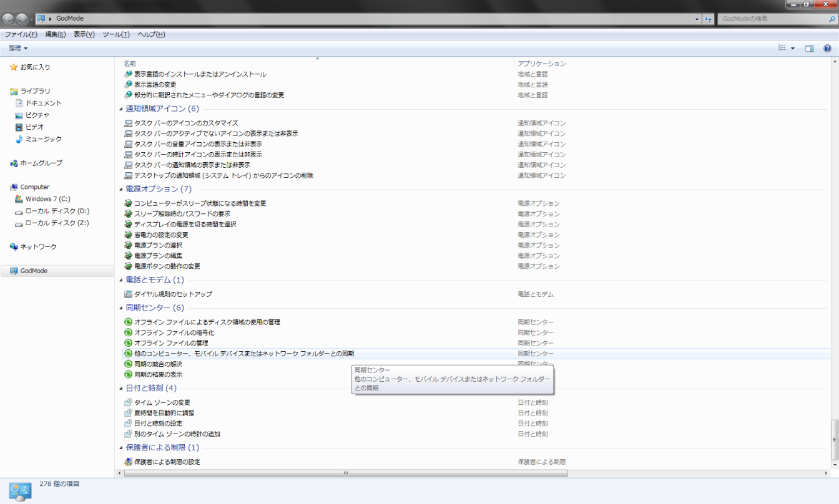The image size is (839, 504).
Task: Open the 編集(E) menu
Action: click(56, 34)
